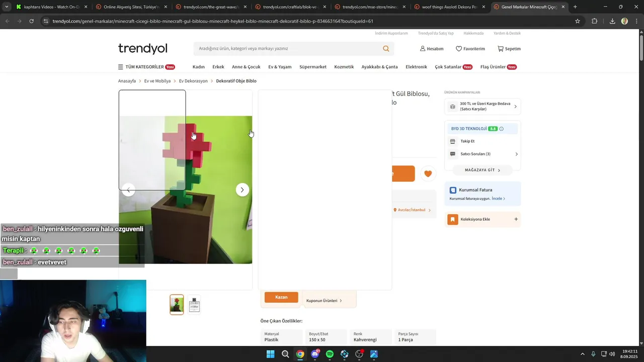Image resolution: width=644 pixels, height=362 pixels.
Task: Show previous product image with left arrow
Action: pos(128,190)
